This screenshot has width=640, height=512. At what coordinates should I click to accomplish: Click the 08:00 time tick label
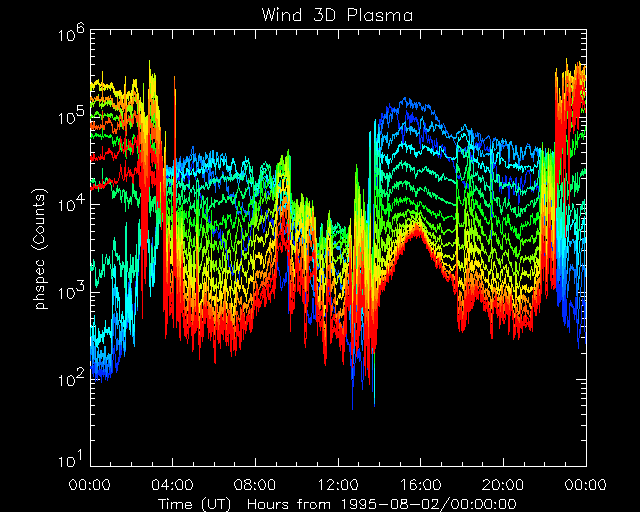point(255,485)
